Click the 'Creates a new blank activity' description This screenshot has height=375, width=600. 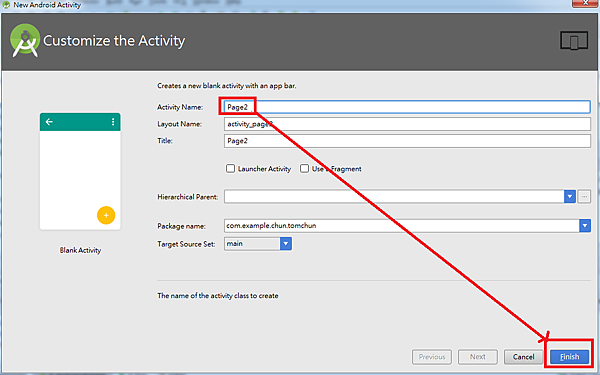click(227, 86)
